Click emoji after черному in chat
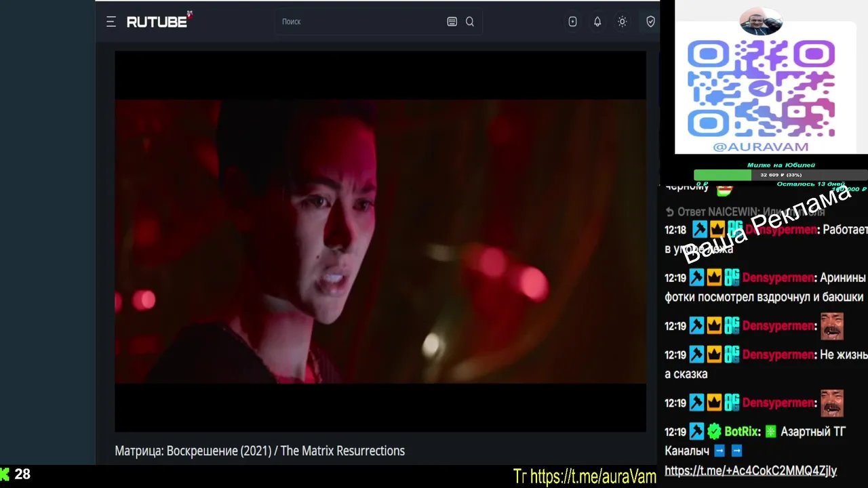 725,190
